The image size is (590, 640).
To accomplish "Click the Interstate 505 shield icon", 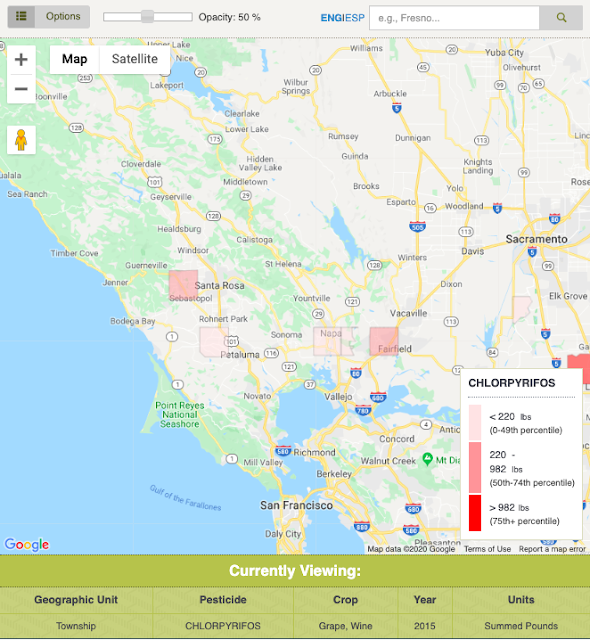I will click(x=417, y=227).
